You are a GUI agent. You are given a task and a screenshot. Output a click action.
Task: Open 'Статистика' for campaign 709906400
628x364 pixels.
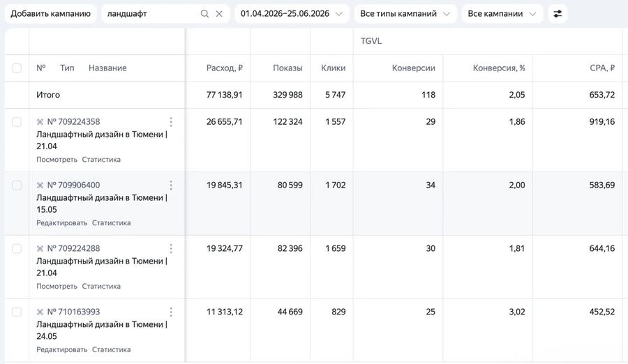tap(112, 222)
